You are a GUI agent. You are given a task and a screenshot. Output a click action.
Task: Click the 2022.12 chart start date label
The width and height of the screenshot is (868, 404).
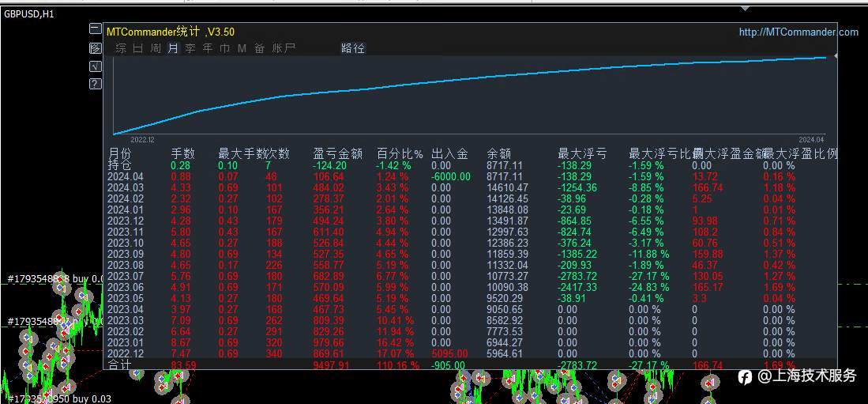(142, 140)
